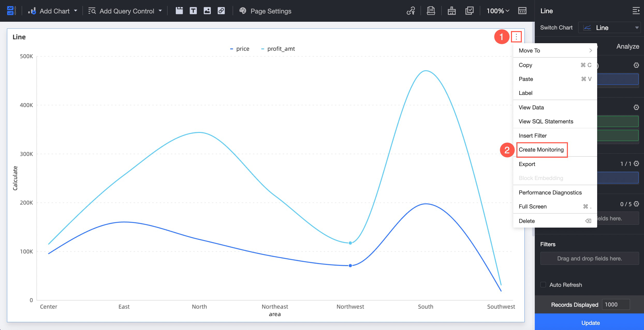Viewport: 644px width, 330px height.
Task: Insert a text box widget
Action: (193, 11)
